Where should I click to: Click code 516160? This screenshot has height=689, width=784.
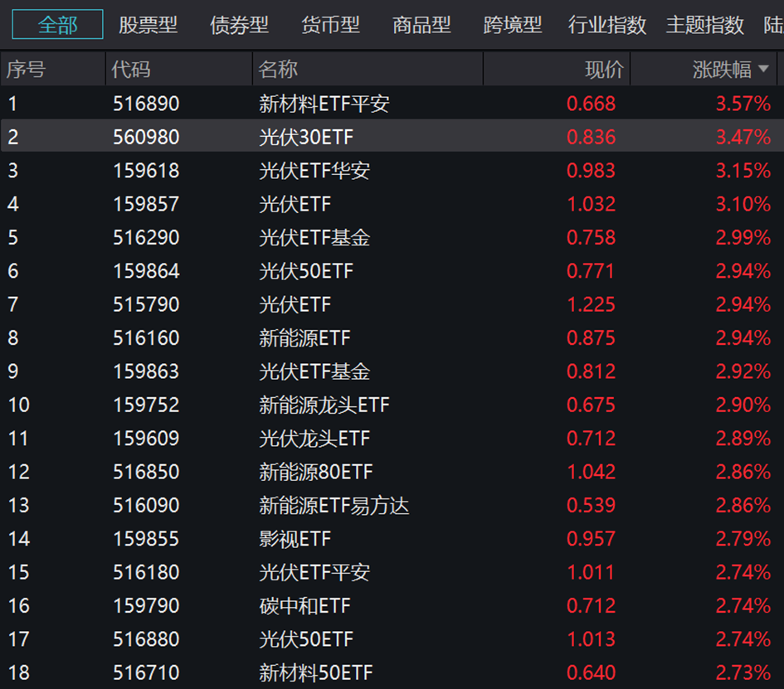click(146, 338)
